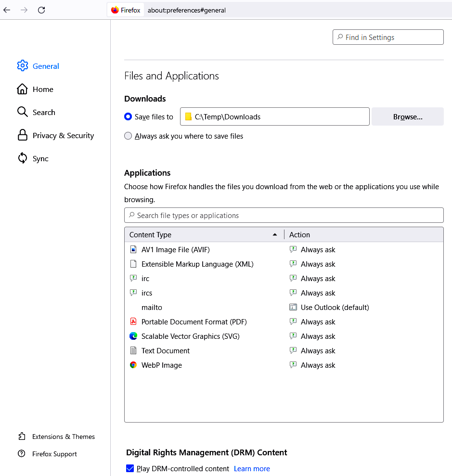Click the Firefox Support question mark icon
The width and height of the screenshot is (452, 476).
tap(22, 453)
